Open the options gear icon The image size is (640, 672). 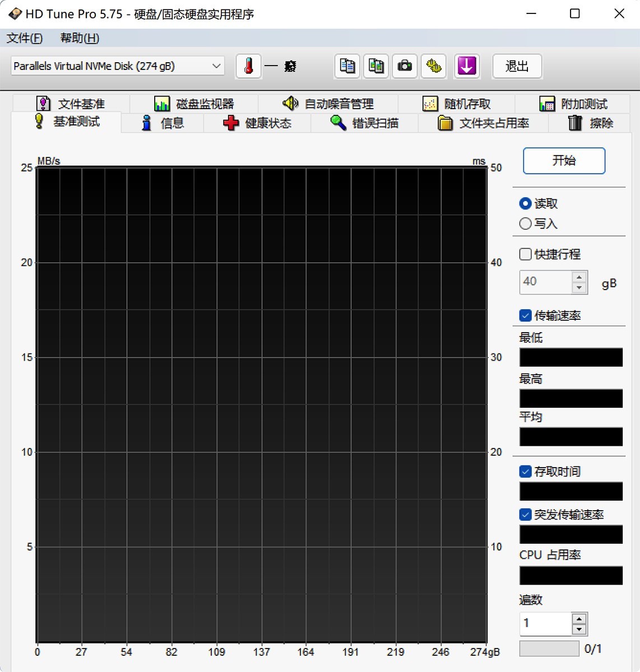[x=434, y=66]
